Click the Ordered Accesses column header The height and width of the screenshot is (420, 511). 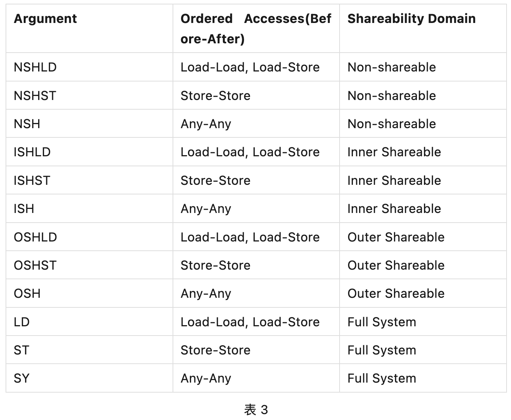[x=255, y=29]
